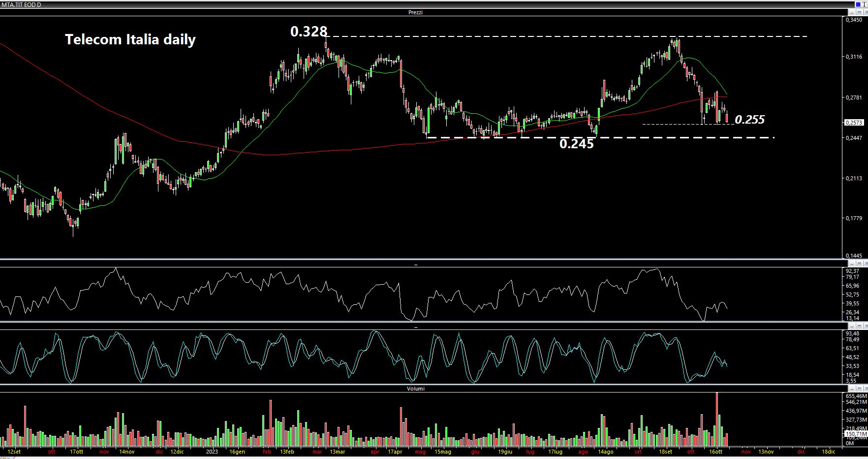This screenshot has height=459, width=868.
Task: Click the 0M volume scale value
Action: 849,443
